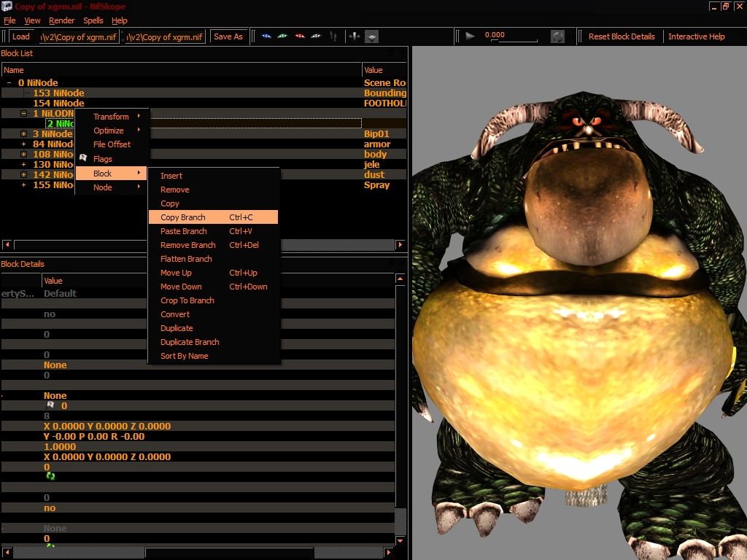This screenshot has height=560, width=747.
Task: Click the flip/mirror arrows toolbar icon
Action: click(x=354, y=36)
